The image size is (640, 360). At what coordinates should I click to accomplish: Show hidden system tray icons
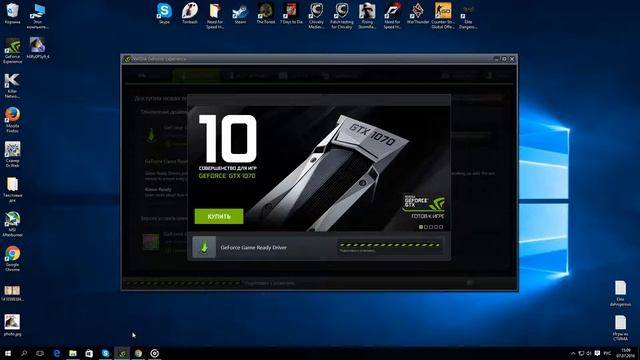click(x=573, y=353)
